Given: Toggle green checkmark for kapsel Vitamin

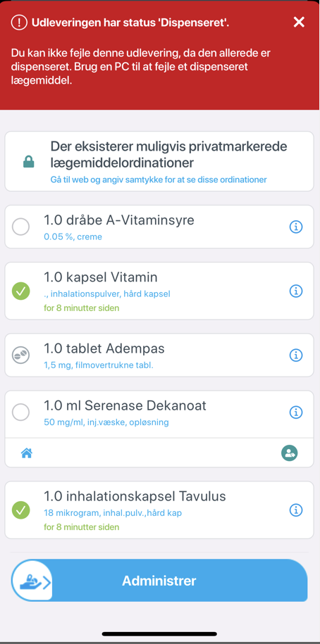Looking at the screenshot, I should (20, 291).
